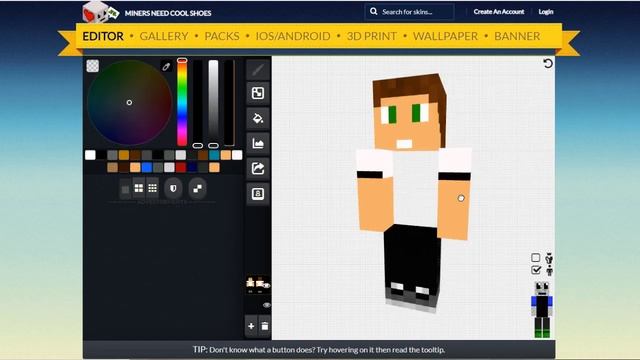Toggle the shield-shaped mirror button
Image resolution: width=640 pixels, height=360 pixels.
[x=173, y=189]
